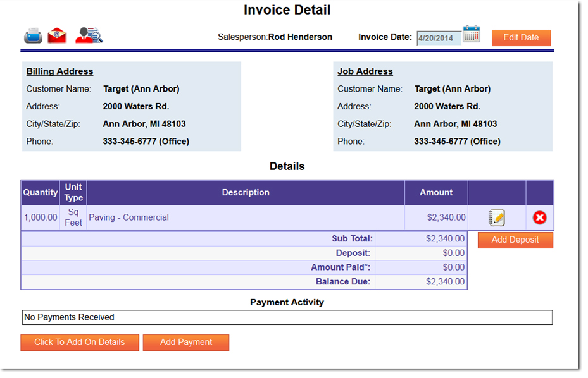
Task: Edit the Paving - Commercial line item
Action: click(x=497, y=217)
